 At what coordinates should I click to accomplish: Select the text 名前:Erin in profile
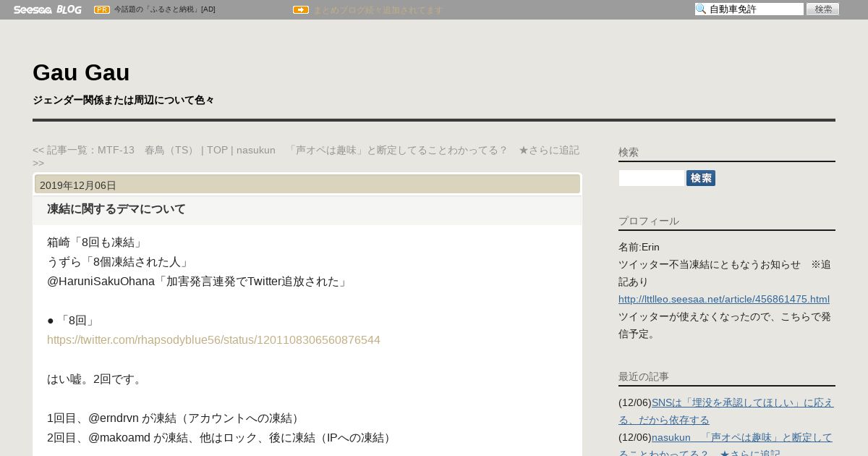[x=639, y=247]
